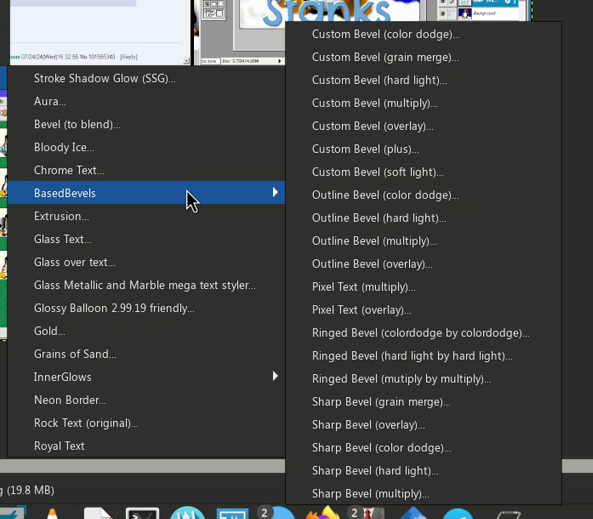Select the Background layer thumbnail
Screen dimensions: 593x519
tap(465, 14)
